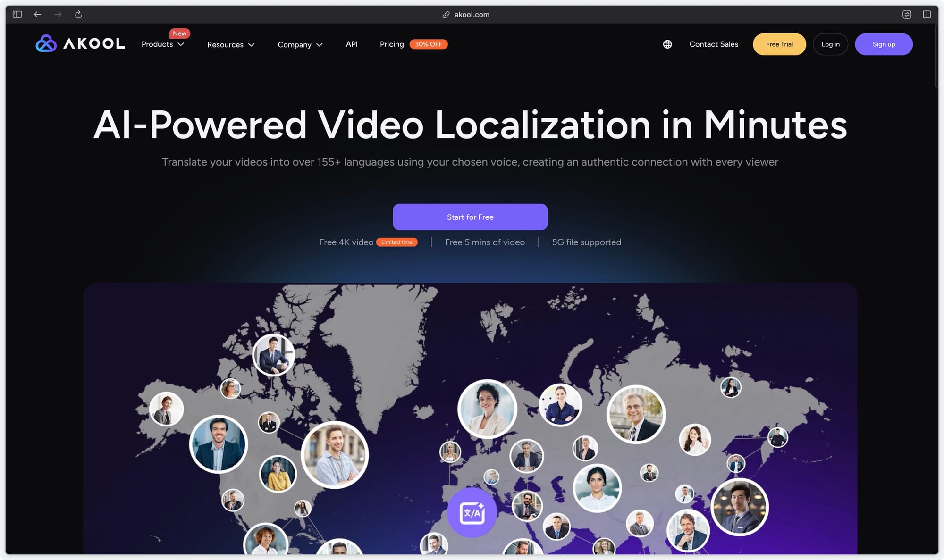Click the page vertical scrollbar
This screenshot has width=944, height=560.
(x=936, y=56)
